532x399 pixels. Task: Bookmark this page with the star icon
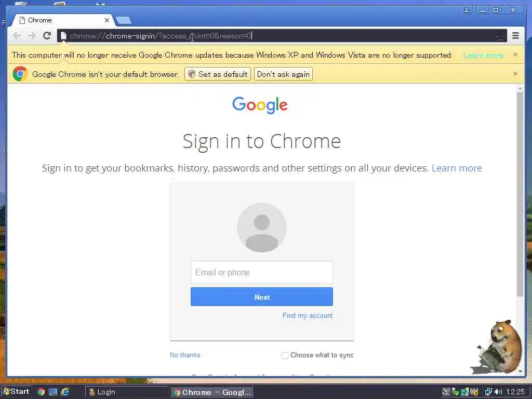[x=500, y=36]
